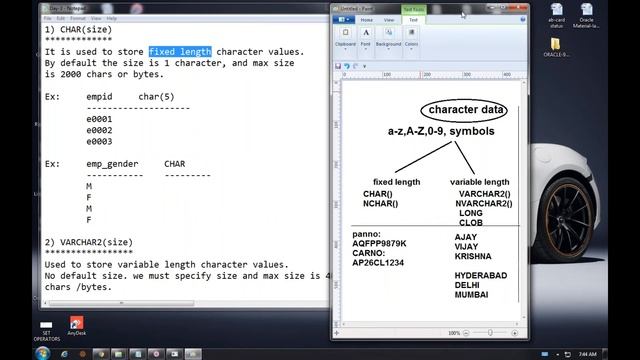Screen dimensions: 640x360
Task: Expand the Paint quick access toolbar customize arrow
Action: pyautogui.click(x=364, y=66)
